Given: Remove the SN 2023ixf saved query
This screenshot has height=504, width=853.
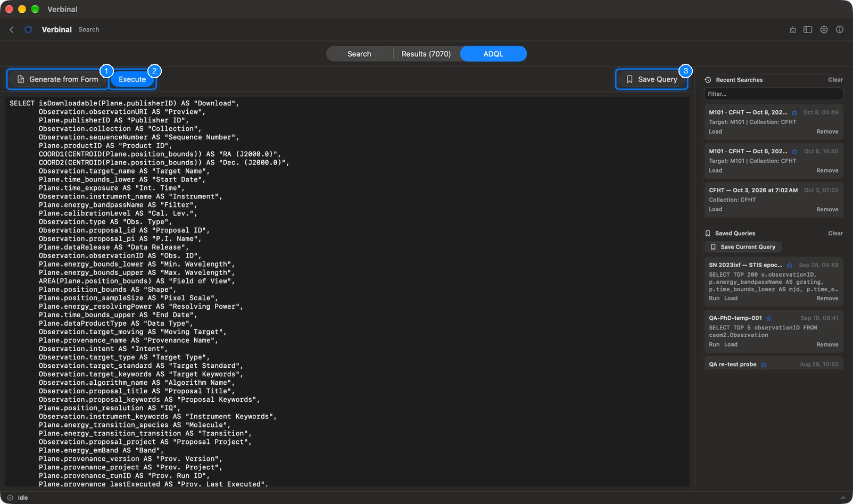Looking at the screenshot, I should click(827, 298).
